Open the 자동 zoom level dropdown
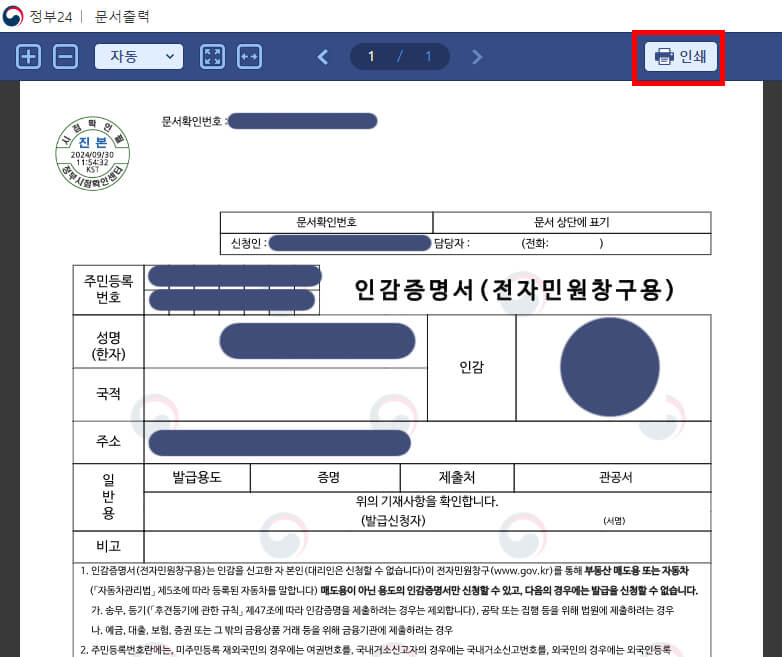 139,56
